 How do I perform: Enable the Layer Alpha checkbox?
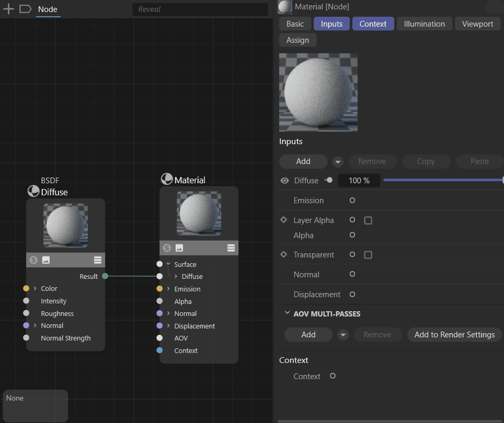coord(368,220)
